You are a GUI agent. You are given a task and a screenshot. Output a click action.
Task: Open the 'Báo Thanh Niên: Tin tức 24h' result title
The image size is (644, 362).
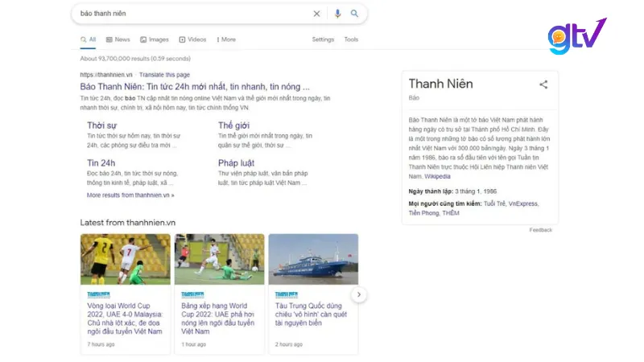pyautogui.click(x=195, y=87)
